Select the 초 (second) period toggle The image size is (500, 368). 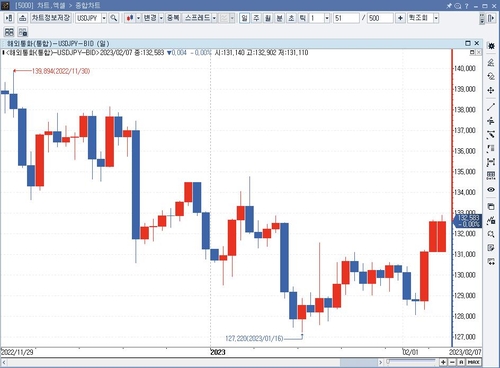[291, 18]
